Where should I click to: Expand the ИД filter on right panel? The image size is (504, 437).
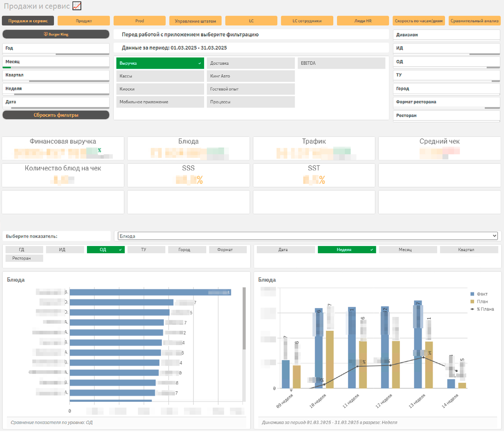446,48
